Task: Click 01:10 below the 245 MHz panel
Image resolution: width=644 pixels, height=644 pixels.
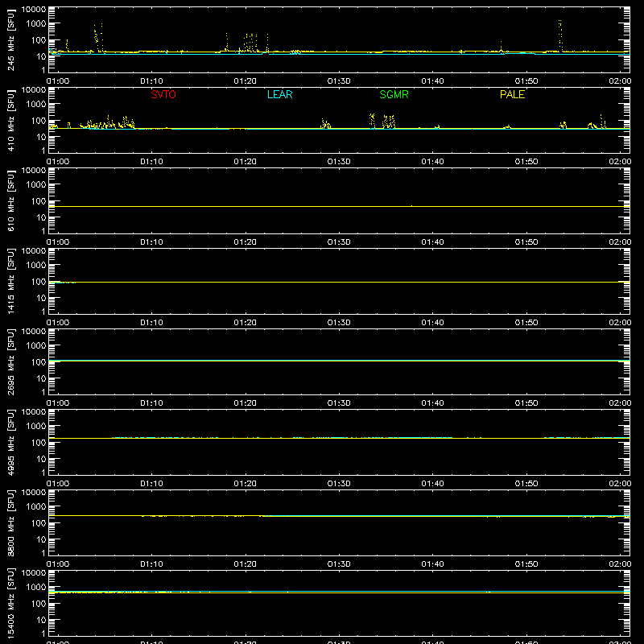Action: (x=151, y=81)
